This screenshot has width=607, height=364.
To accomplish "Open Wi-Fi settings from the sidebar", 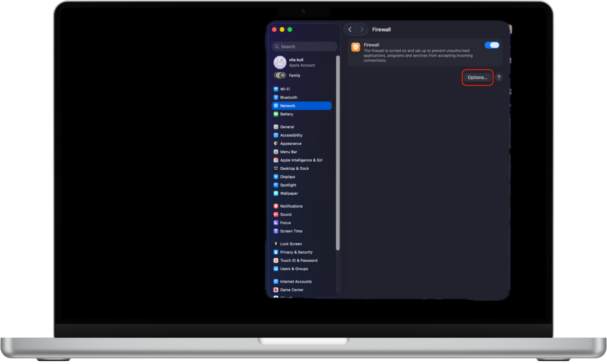I will 285,89.
